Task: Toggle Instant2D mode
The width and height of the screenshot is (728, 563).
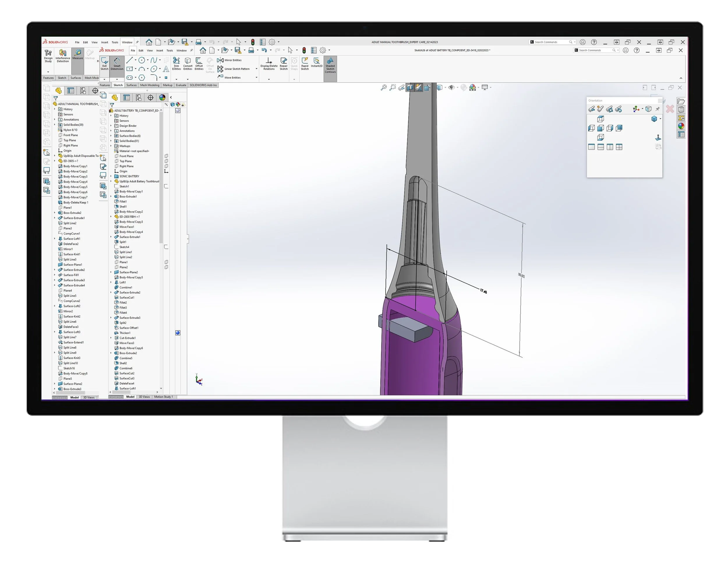Action: 316,64
